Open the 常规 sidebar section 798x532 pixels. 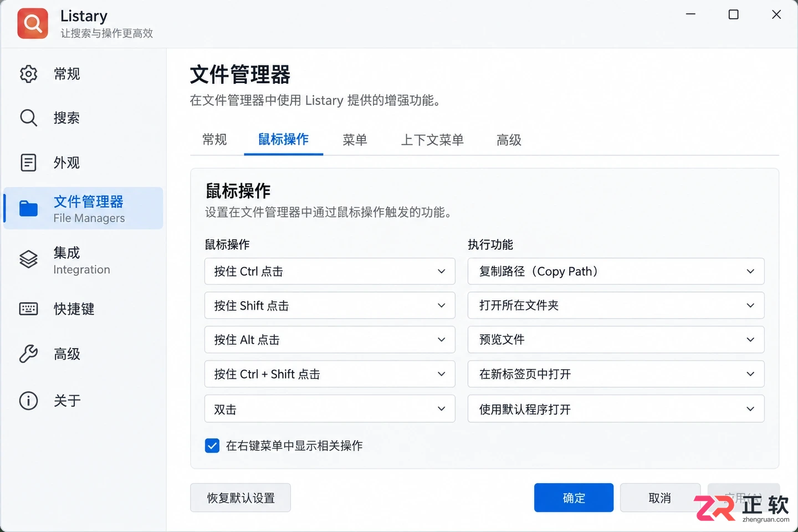pyautogui.click(x=83, y=74)
